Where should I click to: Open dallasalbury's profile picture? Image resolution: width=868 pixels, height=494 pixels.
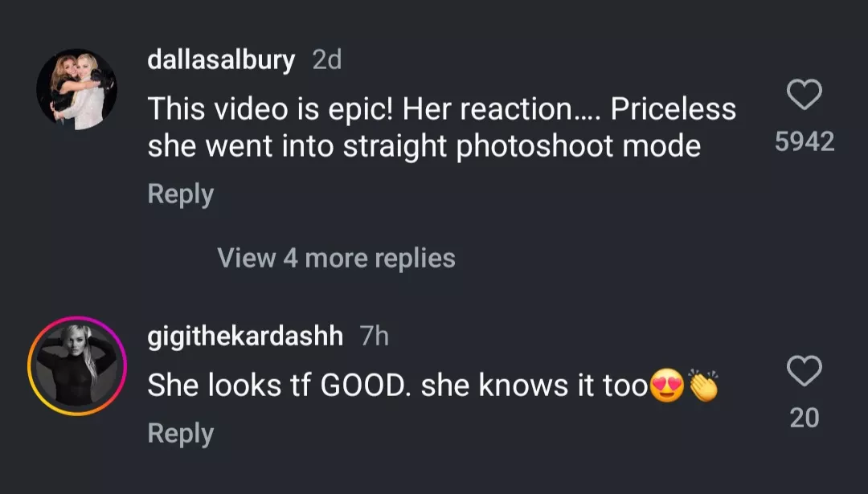77,89
